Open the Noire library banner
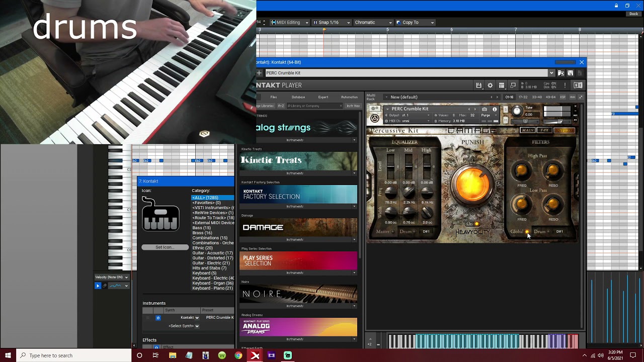 point(298,294)
